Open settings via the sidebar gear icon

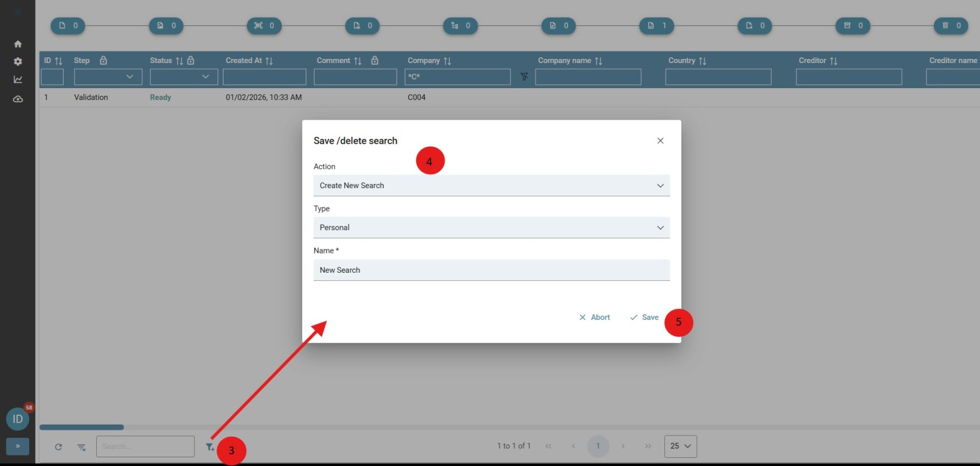pos(18,61)
